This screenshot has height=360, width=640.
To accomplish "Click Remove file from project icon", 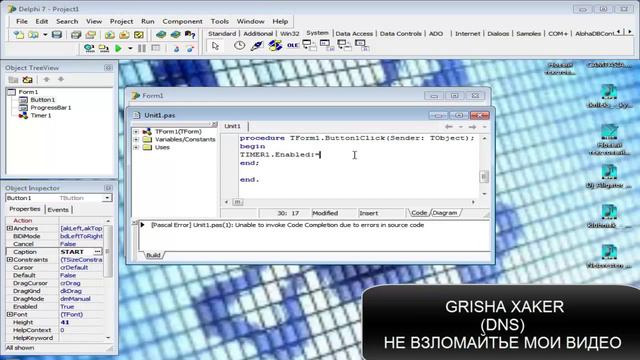I will click(124, 35).
